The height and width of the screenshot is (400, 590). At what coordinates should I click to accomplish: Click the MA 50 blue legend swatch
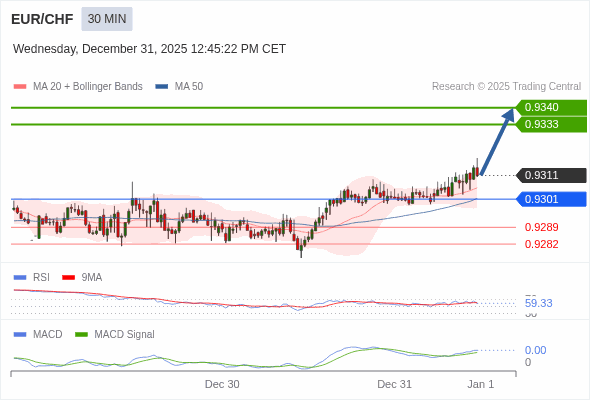[162, 87]
